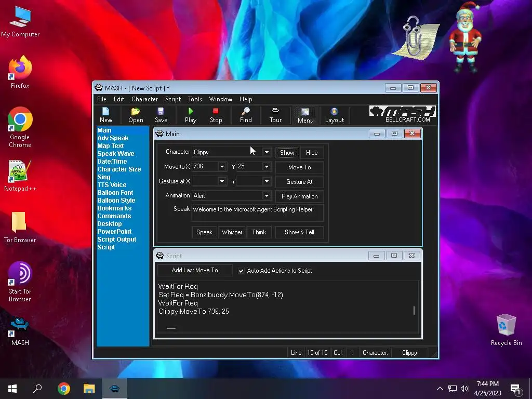Expand the Move to X dropdown arrow
The width and height of the screenshot is (532, 399).
coord(222,167)
